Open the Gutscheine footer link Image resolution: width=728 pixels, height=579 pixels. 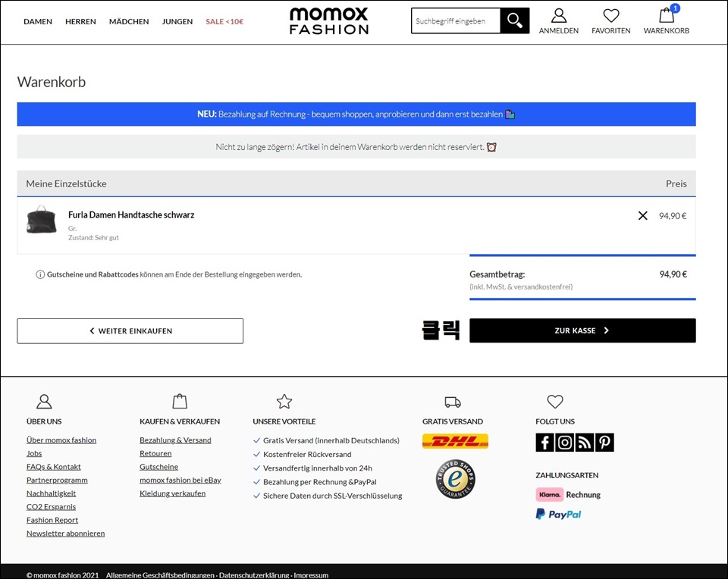coord(158,467)
